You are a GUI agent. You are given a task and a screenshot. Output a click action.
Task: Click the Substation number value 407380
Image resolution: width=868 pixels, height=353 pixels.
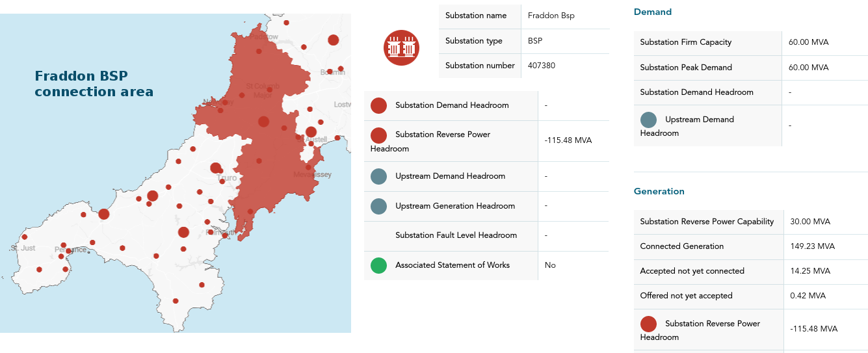pos(542,66)
